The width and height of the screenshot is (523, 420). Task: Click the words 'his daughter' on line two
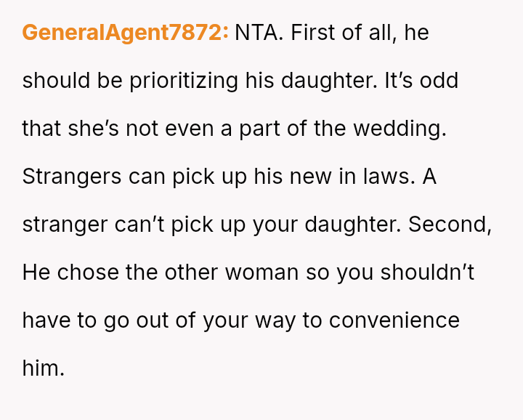tap(311, 81)
